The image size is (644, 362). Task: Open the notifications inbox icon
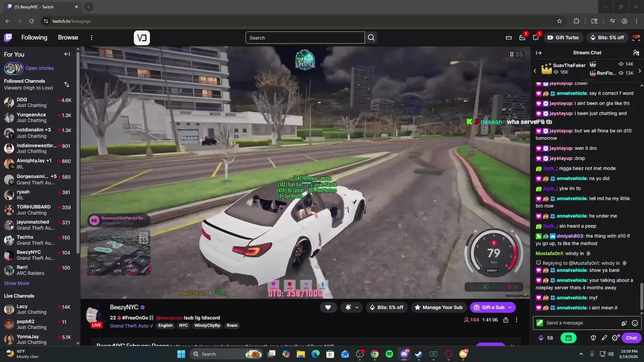[522, 38]
